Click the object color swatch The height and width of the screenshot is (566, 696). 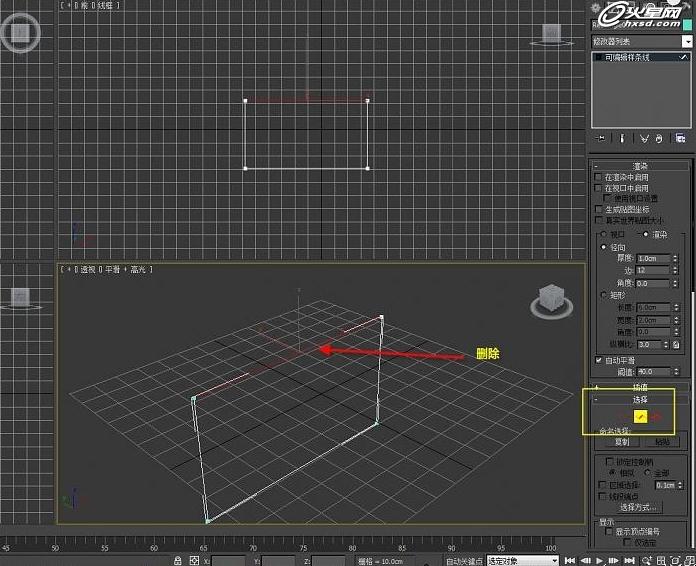[x=688, y=24]
